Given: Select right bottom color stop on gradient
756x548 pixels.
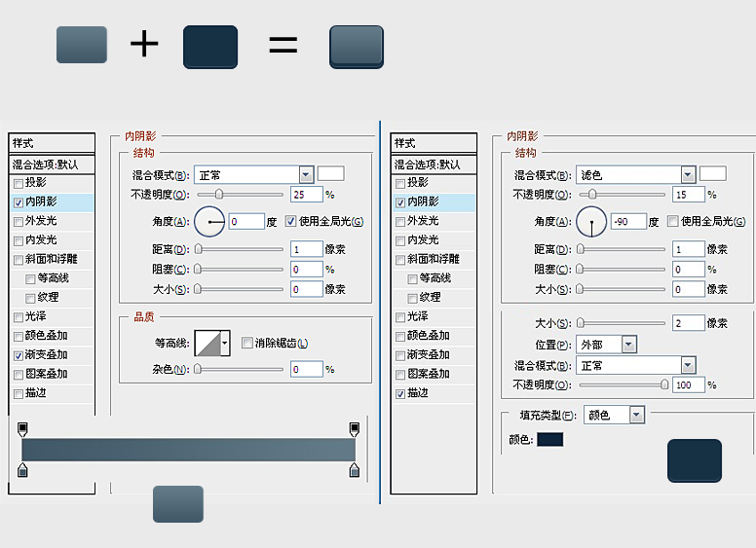Looking at the screenshot, I should click(x=355, y=470).
